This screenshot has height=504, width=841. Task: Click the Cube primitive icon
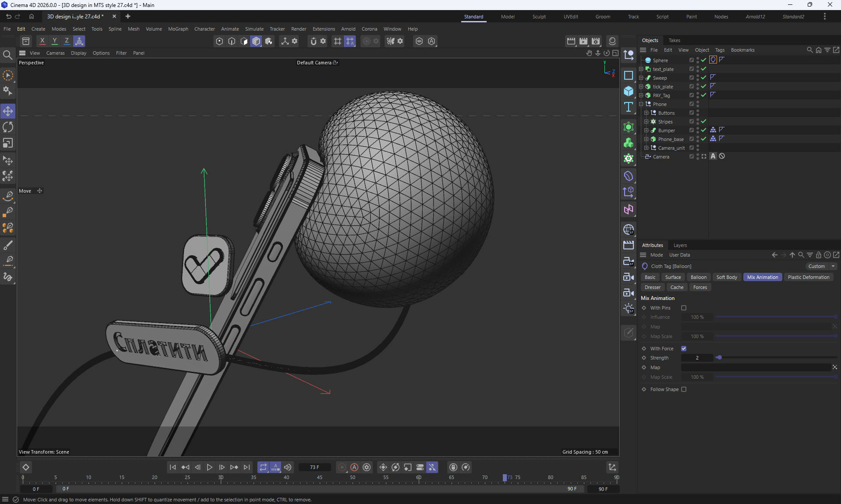[629, 91]
